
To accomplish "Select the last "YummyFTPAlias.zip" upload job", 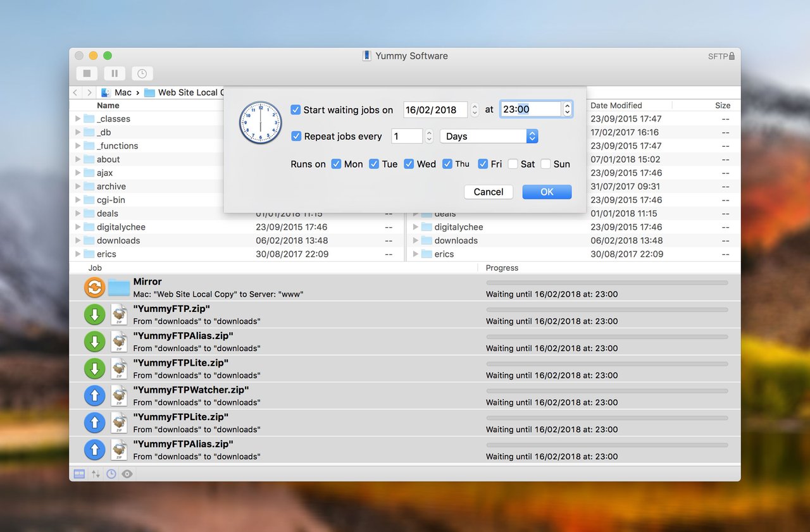I will 405,450.
